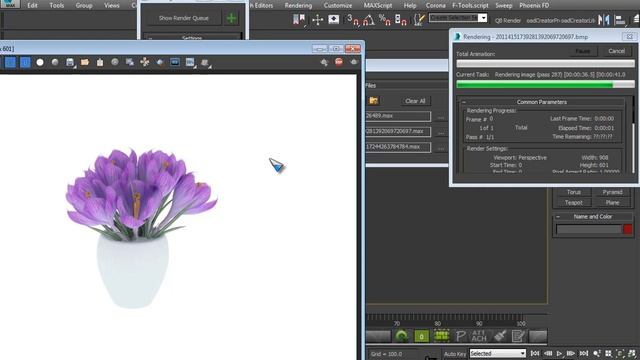Viewport: 640px width, 360px height.
Task: Open the MAXScript menu
Action: coord(378,5)
